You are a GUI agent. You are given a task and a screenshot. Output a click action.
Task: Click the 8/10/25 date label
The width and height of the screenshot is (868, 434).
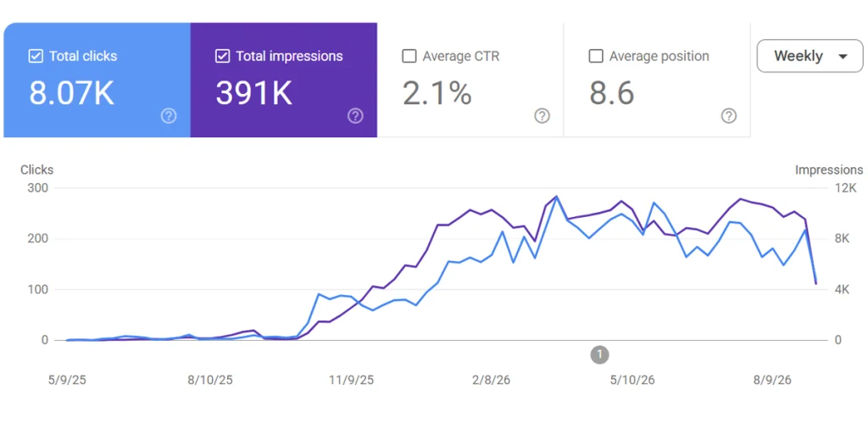tap(210, 381)
